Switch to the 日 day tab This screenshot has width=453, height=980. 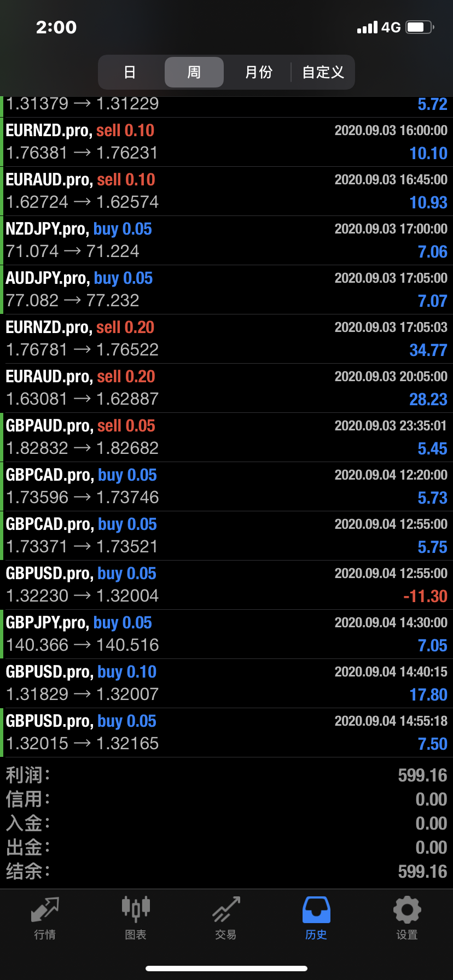point(130,72)
